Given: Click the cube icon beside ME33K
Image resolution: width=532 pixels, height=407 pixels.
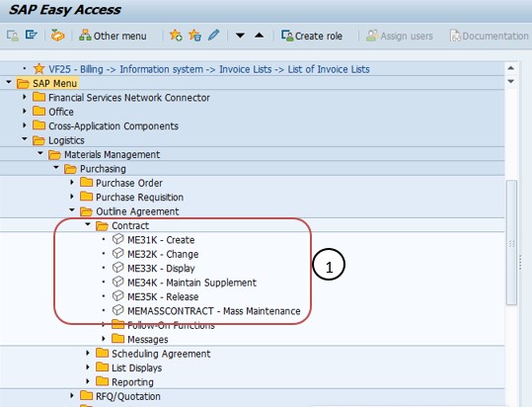Looking at the screenshot, I should click(117, 268).
